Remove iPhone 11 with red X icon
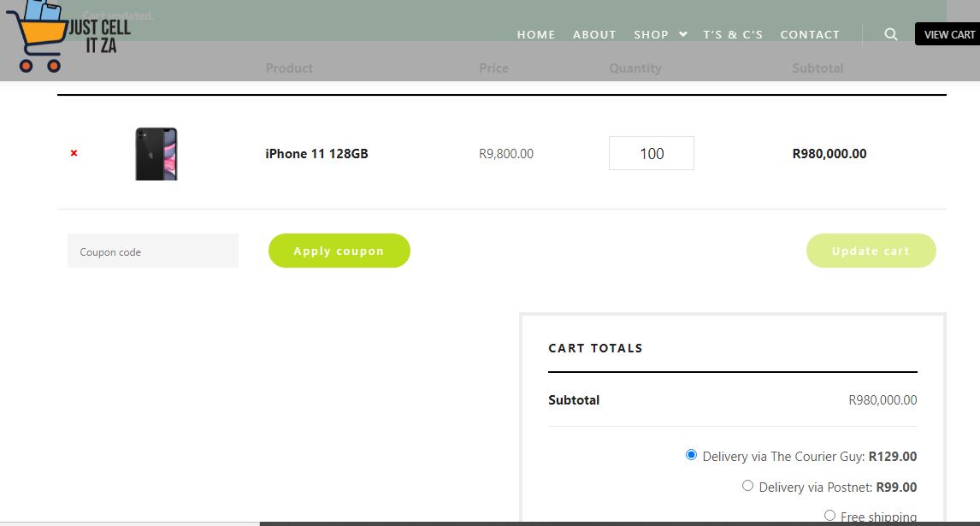 (x=74, y=153)
